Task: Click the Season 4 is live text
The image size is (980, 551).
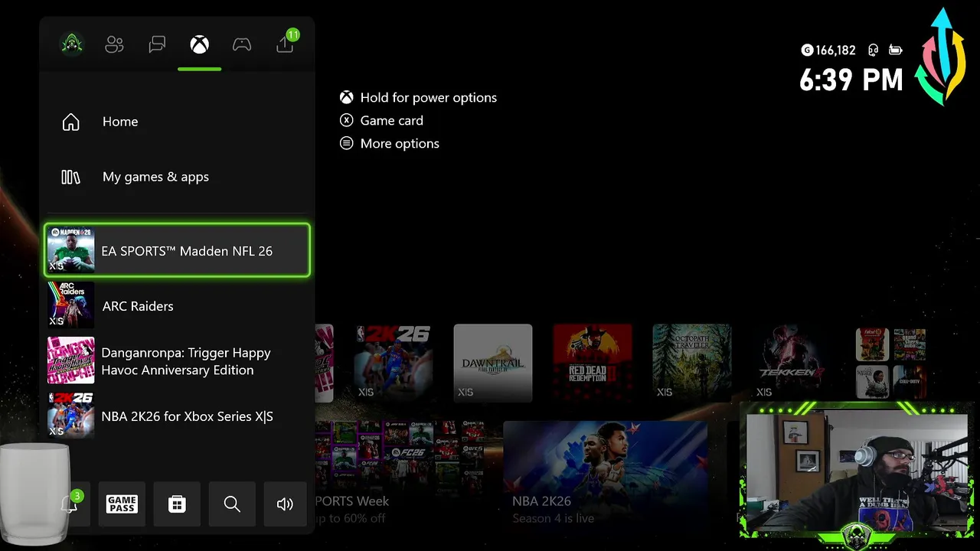Action: click(x=554, y=519)
